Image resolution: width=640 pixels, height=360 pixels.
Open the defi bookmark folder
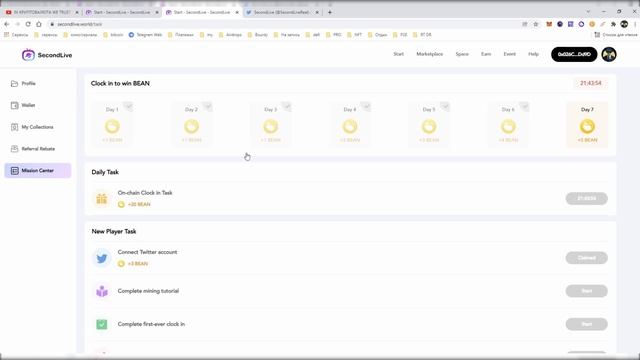pyautogui.click(x=313, y=35)
